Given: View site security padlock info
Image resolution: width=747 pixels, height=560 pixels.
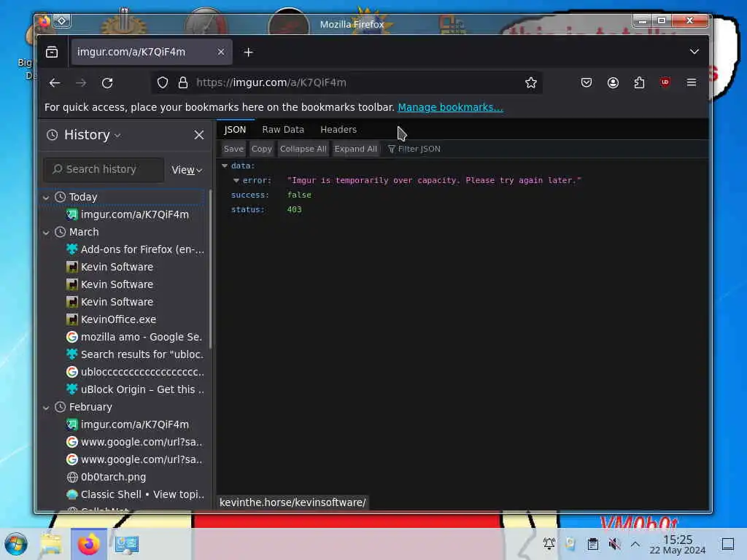Looking at the screenshot, I should click(183, 83).
